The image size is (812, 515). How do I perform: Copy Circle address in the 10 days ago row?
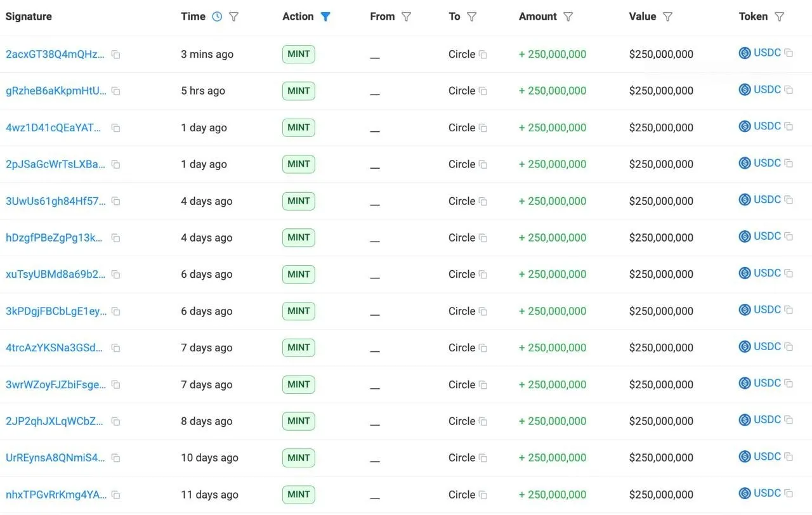click(483, 458)
